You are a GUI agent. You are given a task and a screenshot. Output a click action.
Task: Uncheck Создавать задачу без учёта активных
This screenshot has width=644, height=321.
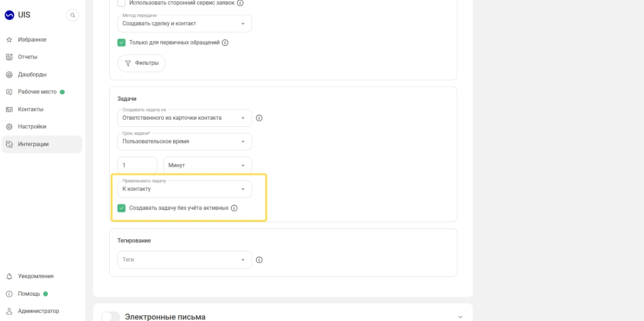(121, 208)
